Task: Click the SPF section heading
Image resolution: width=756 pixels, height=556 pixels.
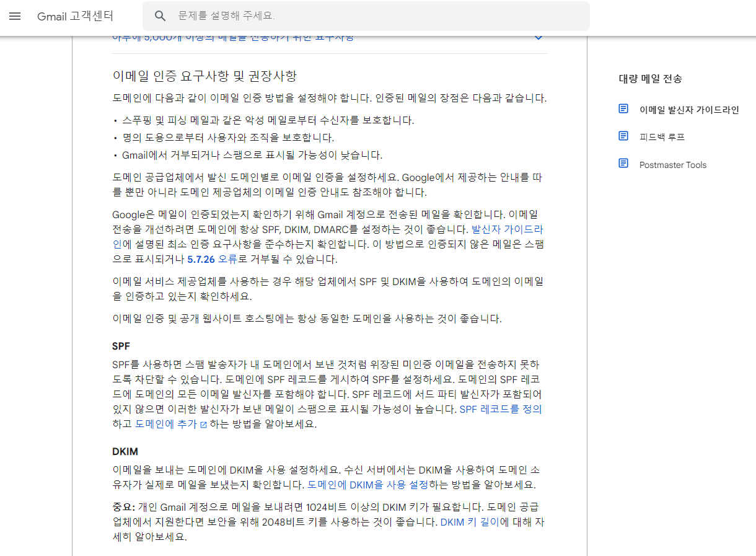Action: click(121, 346)
